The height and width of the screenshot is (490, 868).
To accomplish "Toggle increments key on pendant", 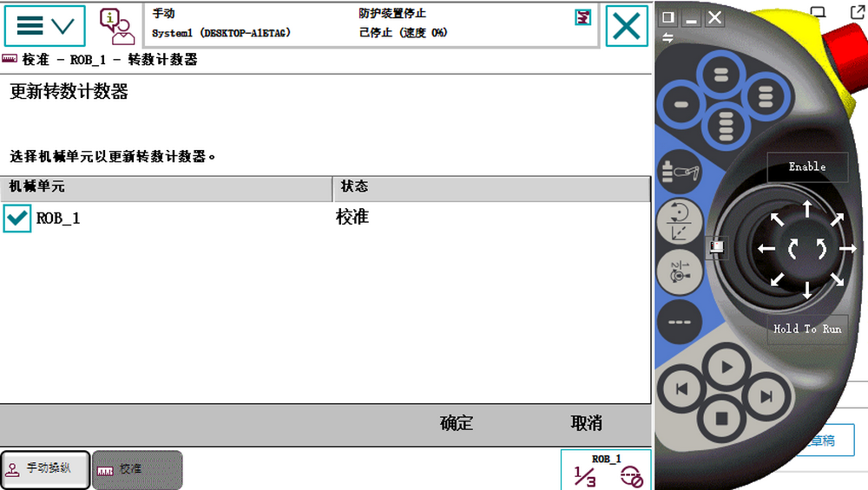I will click(x=680, y=322).
